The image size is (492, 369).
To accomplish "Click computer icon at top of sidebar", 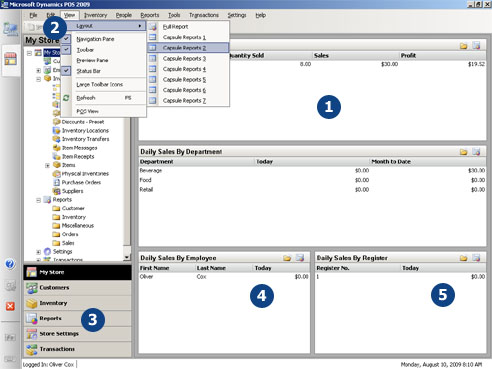I will pyautogui.click(x=10, y=29).
